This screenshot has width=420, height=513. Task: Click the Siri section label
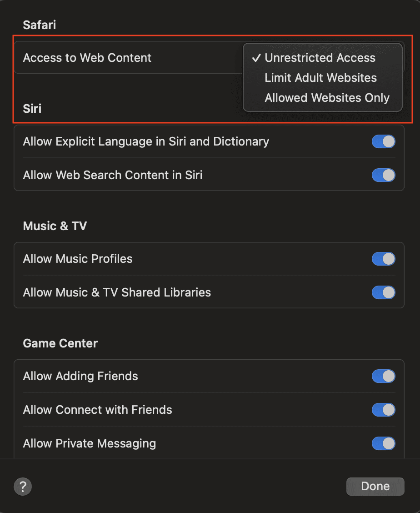pyautogui.click(x=32, y=109)
